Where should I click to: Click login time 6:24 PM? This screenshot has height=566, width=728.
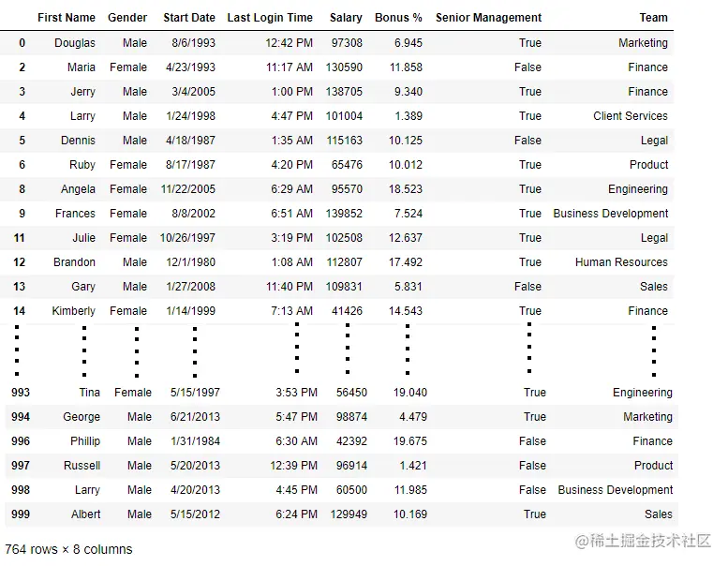click(x=297, y=514)
